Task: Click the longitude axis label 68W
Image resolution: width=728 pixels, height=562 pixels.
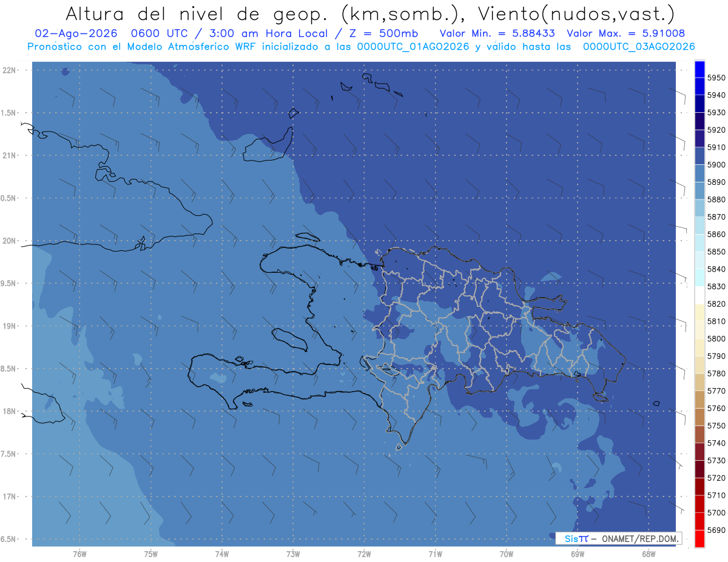Action: pos(649,554)
